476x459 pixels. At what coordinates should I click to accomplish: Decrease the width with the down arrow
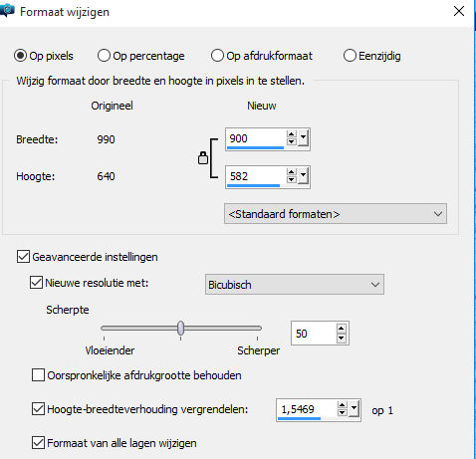292,141
